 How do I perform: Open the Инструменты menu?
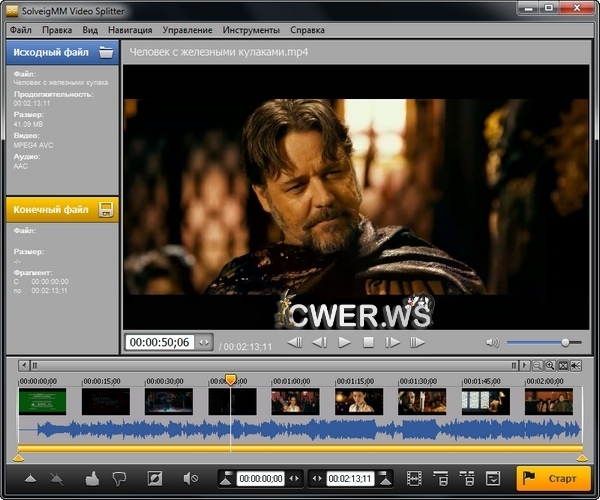click(251, 30)
